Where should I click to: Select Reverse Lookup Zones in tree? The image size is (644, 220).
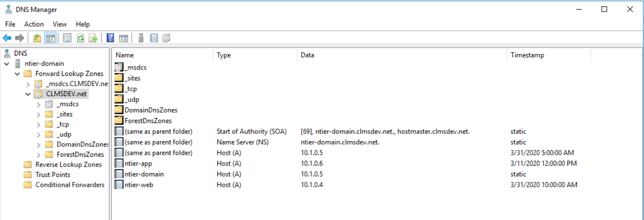click(68, 165)
